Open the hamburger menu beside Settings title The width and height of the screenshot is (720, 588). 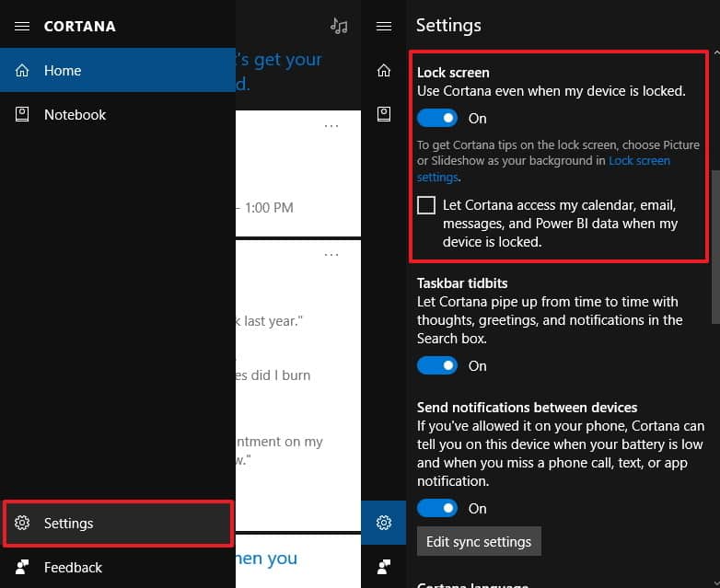tap(384, 26)
